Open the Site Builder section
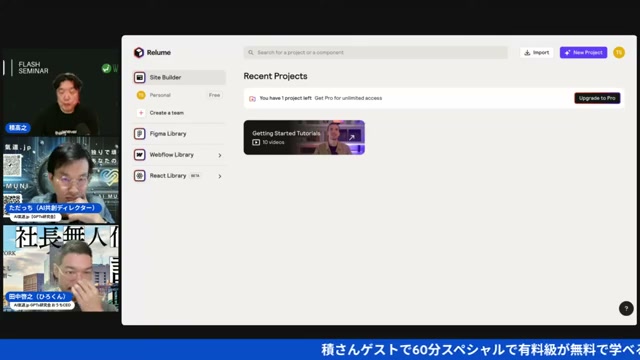Screen dimensions: 640x360 click(179, 77)
